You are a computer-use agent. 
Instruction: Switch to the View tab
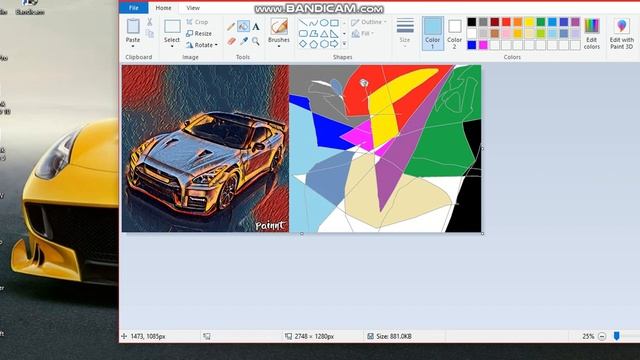coord(193,8)
